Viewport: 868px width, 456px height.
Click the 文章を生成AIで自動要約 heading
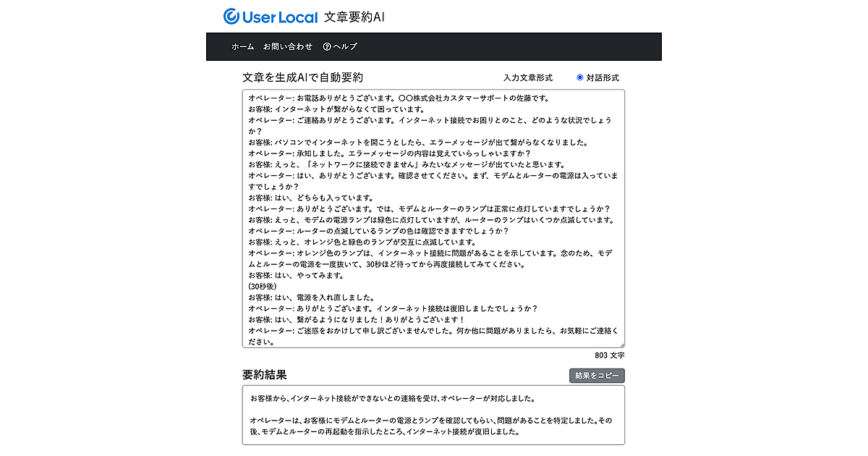coord(302,77)
